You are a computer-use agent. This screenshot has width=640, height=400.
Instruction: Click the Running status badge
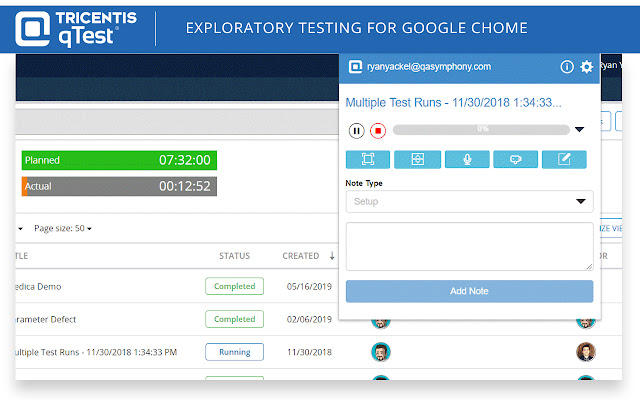click(x=235, y=352)
